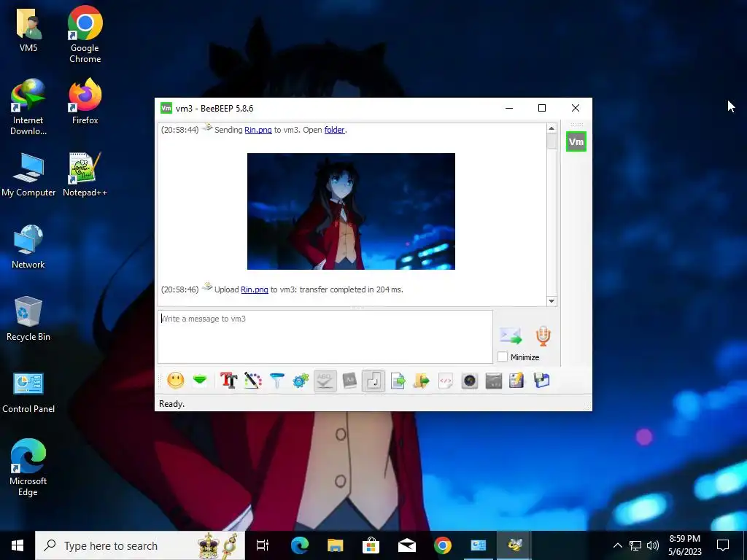Image resolution: width=747 pixels, height=560 pixels.
Task: Click chat scrollbar down arrow
Action: [x=551, y=301]
